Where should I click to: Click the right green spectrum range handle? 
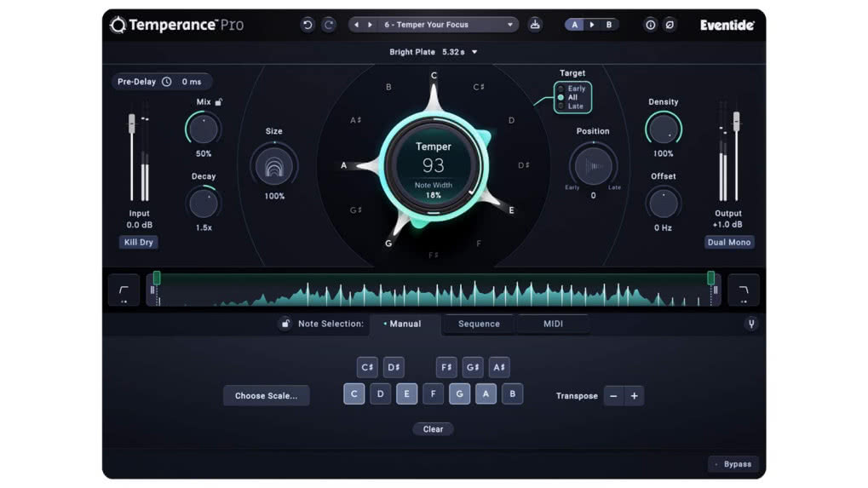coord(710,278)
